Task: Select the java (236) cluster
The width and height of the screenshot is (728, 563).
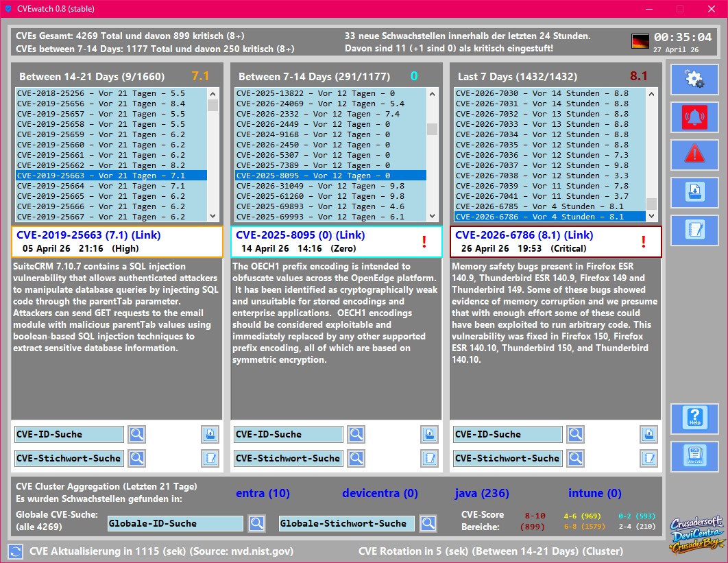Action: 482,493
